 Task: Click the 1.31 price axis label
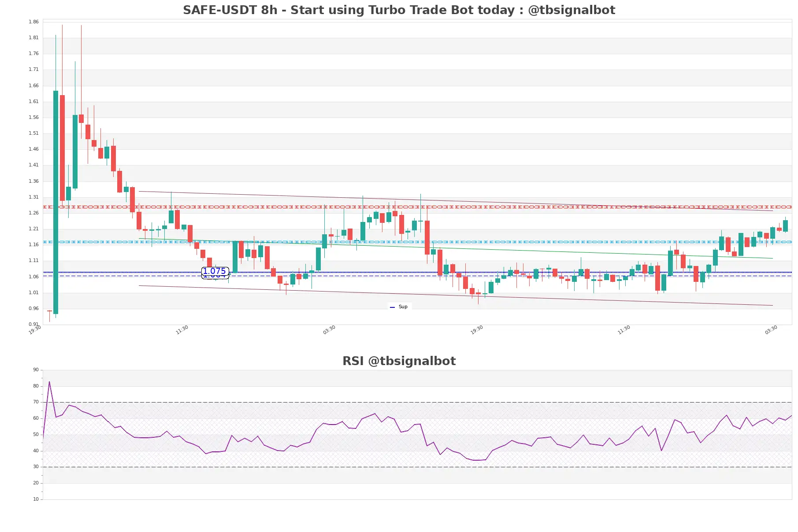[x=33, y=197]
